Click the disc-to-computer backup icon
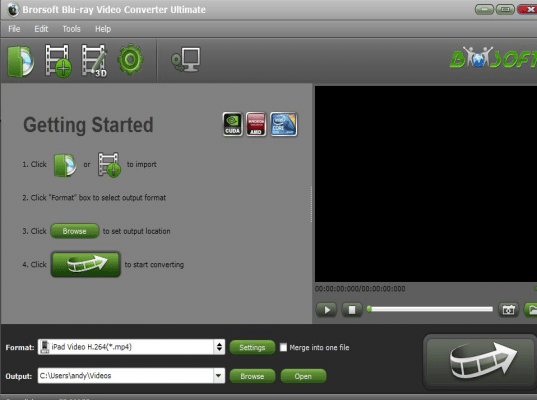The width and height of the screenshot is (537, 400). pos(186,60)
